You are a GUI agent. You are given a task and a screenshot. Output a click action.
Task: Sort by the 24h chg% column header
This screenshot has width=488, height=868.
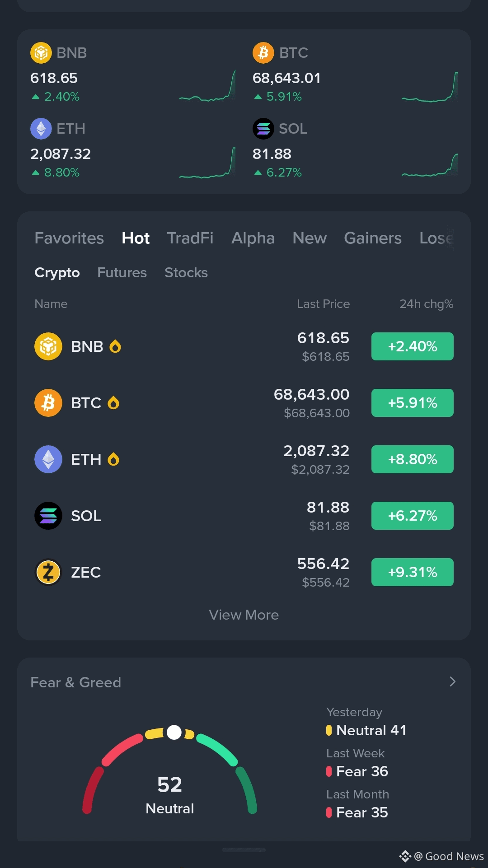tap(426, 304)
